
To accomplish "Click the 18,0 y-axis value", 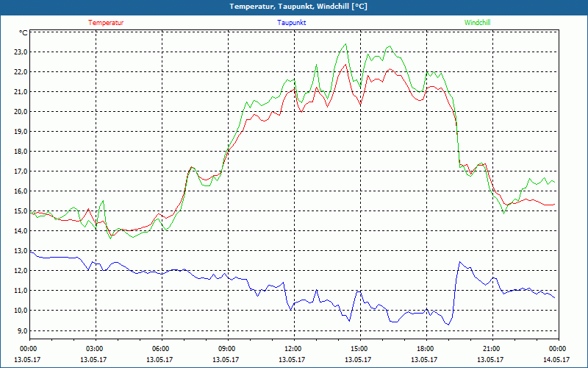I will [x=21, y=152].
